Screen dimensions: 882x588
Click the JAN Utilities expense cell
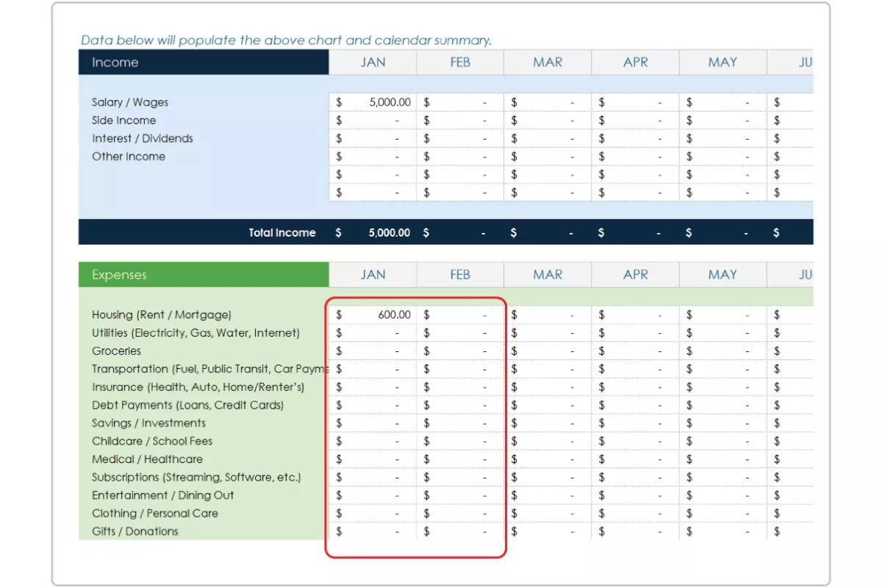(371, 332)
